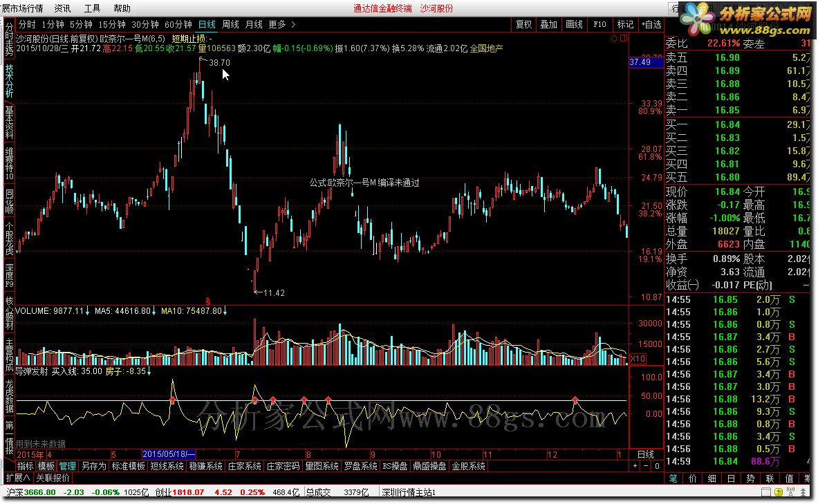Open the 资讯 menu

(x=63, y=8)
